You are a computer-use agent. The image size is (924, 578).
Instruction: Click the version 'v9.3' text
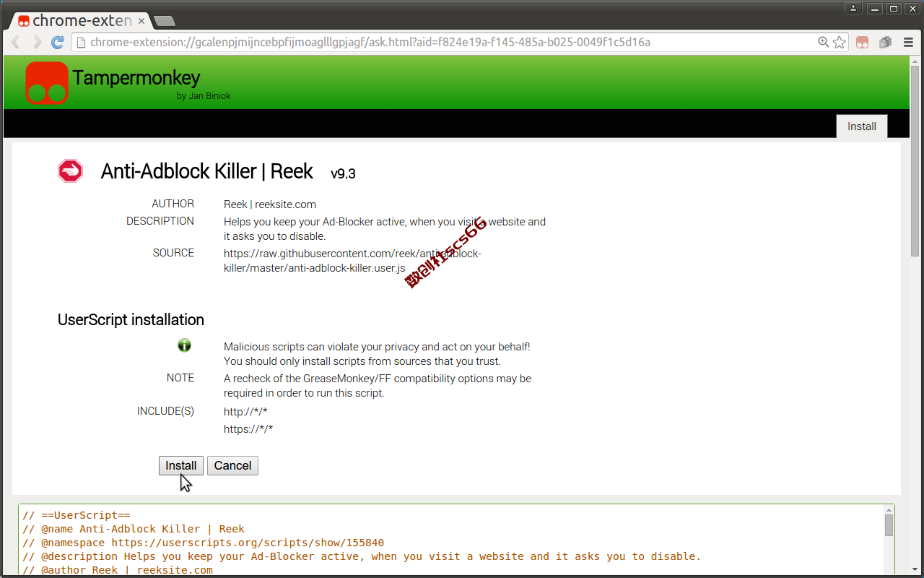click(x=343, y=173)
